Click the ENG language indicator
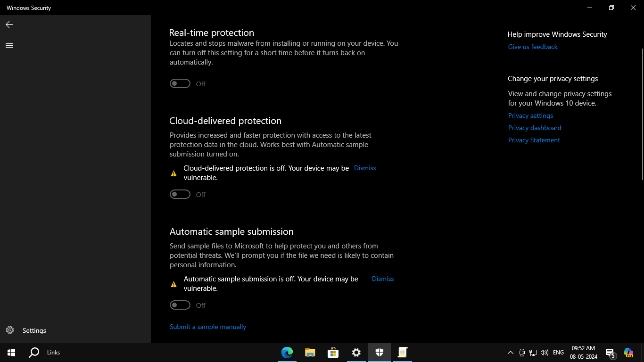This screenshot has height=362, width=644. pyautogui.click(x=558, y=353)
